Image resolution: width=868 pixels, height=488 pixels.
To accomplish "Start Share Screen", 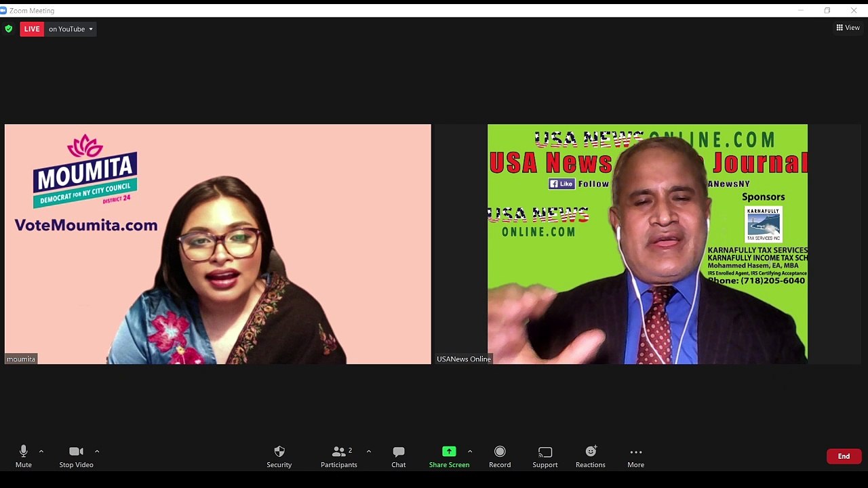I will [449, 457].
